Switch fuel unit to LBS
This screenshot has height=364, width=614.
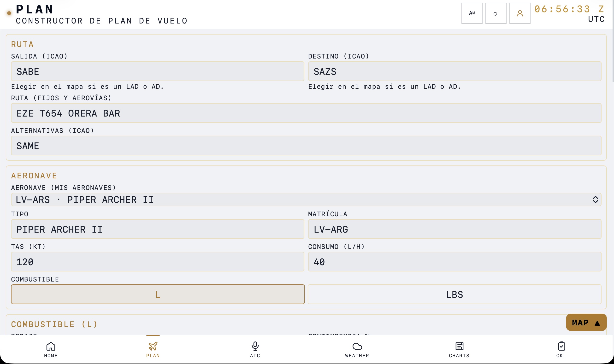[455, 294]
